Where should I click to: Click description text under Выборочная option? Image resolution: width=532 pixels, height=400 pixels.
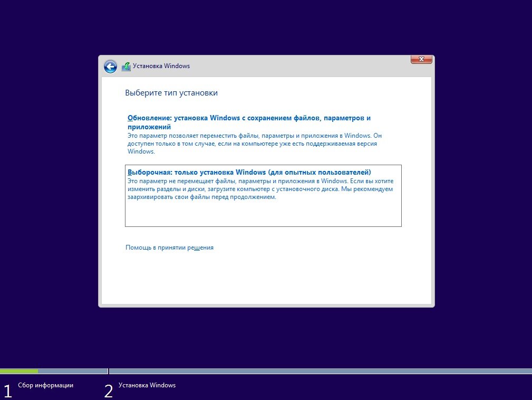coord(260,189)
